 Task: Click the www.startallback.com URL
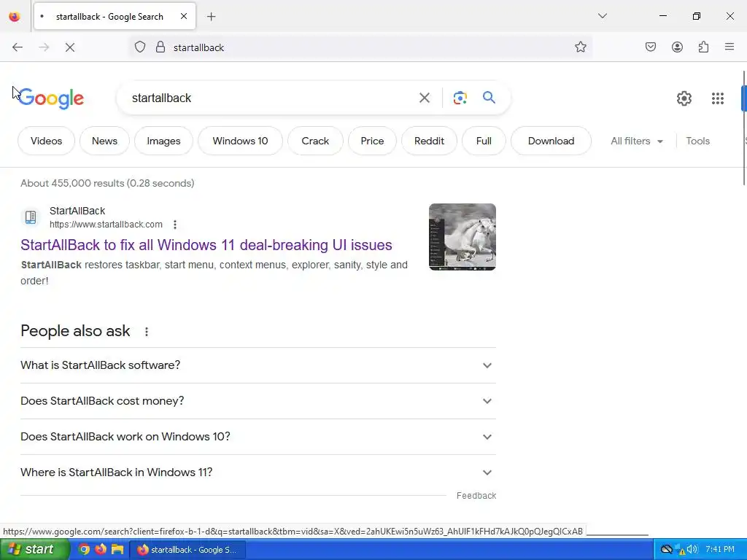(x=106, y=225)
